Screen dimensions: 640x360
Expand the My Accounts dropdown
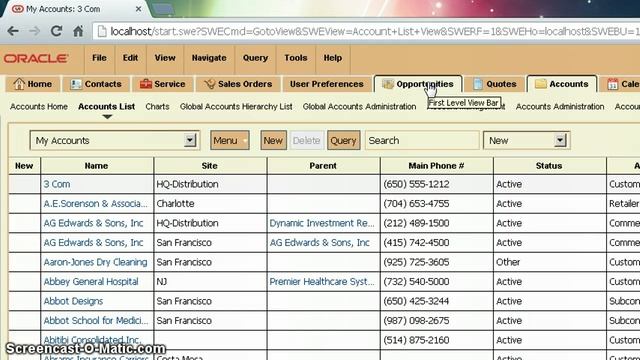(190, 140)
